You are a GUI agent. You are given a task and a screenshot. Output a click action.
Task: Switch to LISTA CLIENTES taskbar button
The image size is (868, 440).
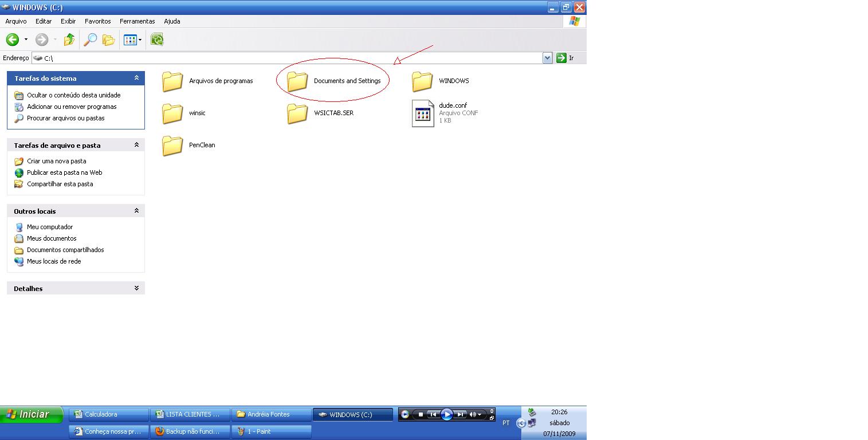(x=190, y=414)
